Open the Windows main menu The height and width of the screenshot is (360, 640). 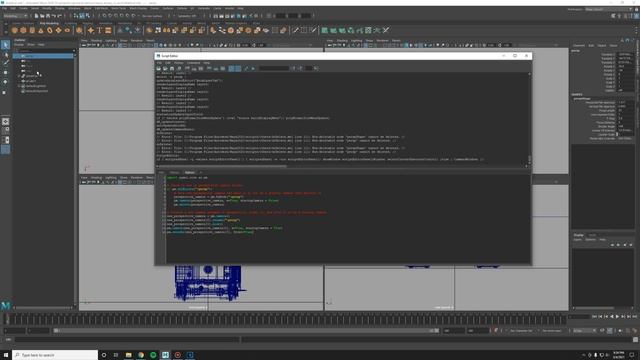(x=74, y=8)
